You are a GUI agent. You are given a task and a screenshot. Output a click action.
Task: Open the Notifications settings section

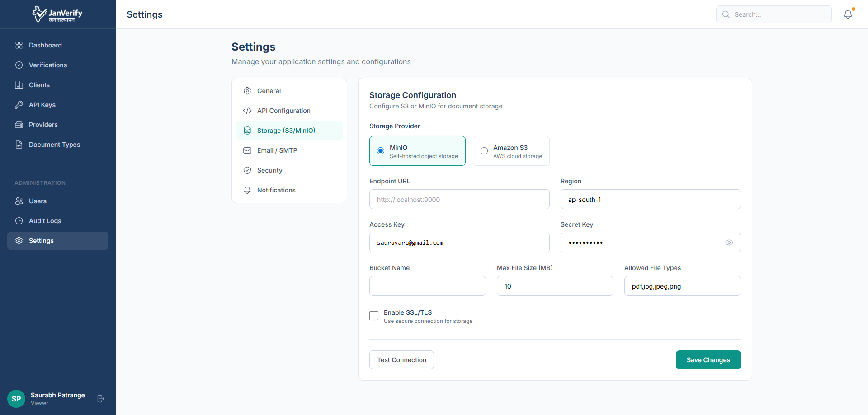[x=276, y=190]
